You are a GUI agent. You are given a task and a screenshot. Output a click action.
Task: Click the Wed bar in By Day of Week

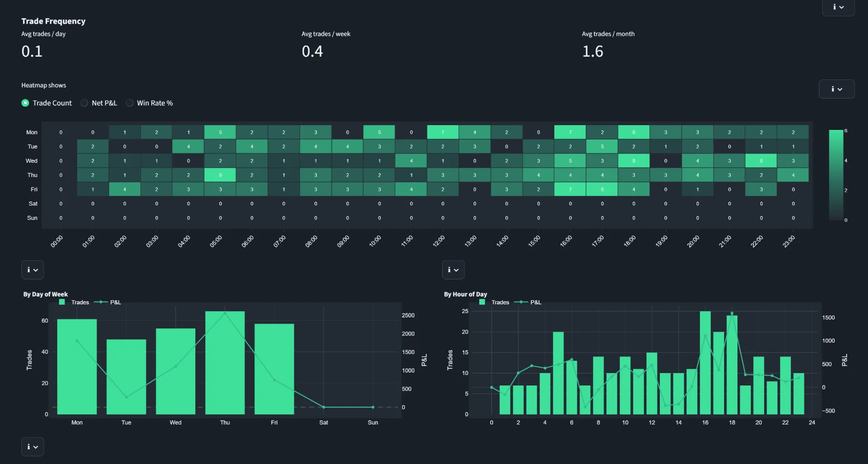tap(175, 371)
